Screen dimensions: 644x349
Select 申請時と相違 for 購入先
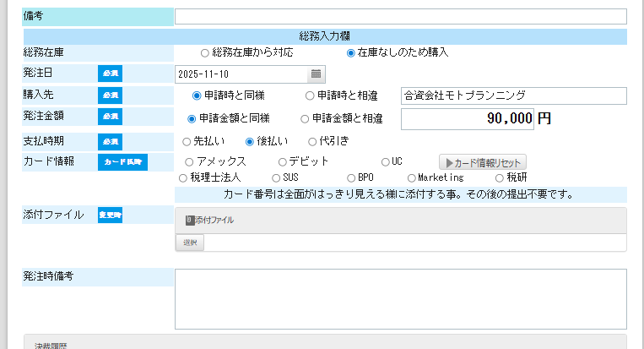310,95
